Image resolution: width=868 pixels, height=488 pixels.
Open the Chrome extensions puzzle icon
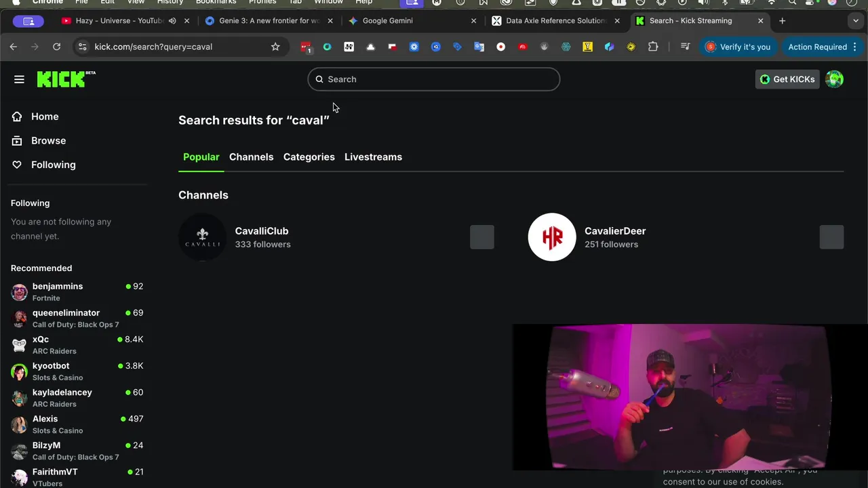[x=653, y=47]
